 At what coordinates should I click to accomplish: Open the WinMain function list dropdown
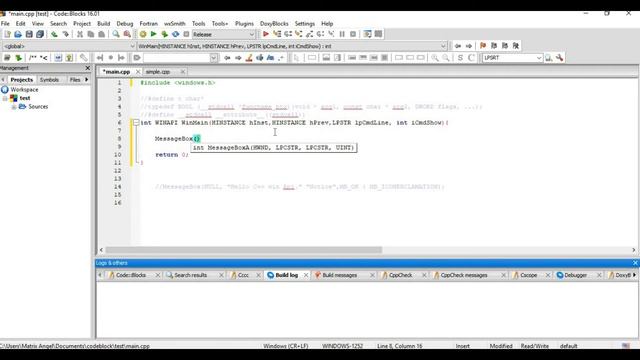tap(292, 46)
